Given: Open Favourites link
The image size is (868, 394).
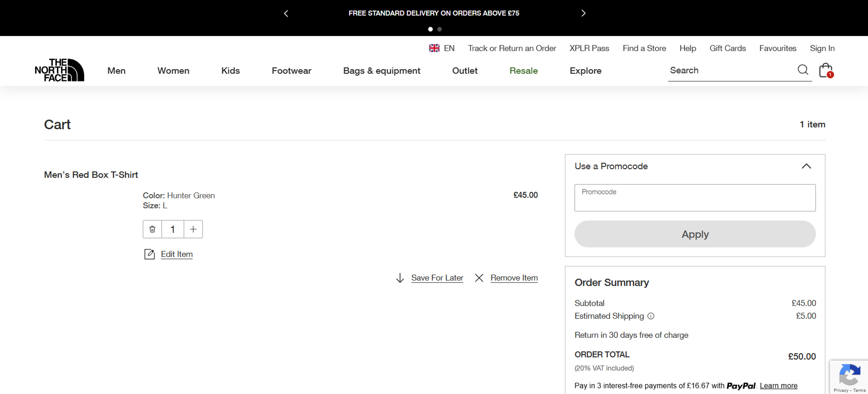Looking at the screenshot, I should click(x=778, y=48).
